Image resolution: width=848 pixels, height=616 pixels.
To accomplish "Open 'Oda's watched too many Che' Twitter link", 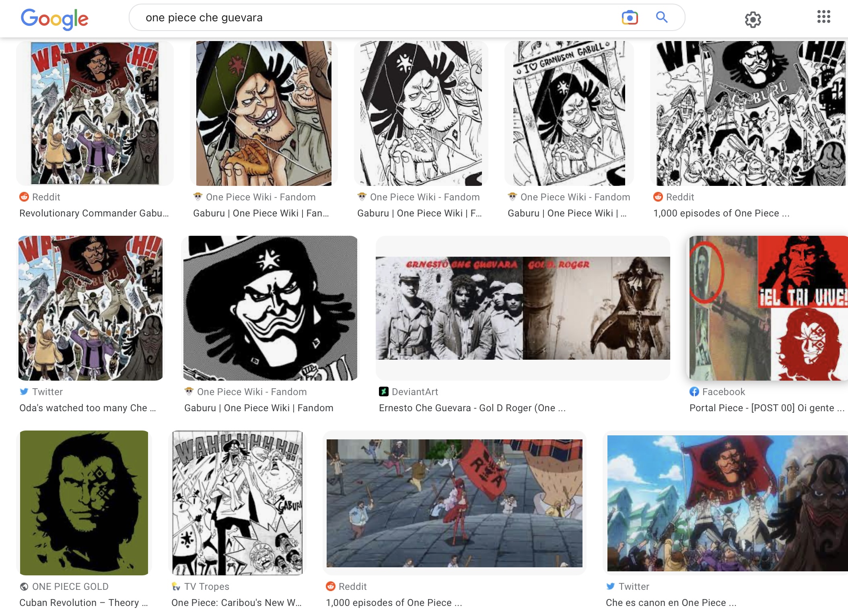I will point(88,408).
